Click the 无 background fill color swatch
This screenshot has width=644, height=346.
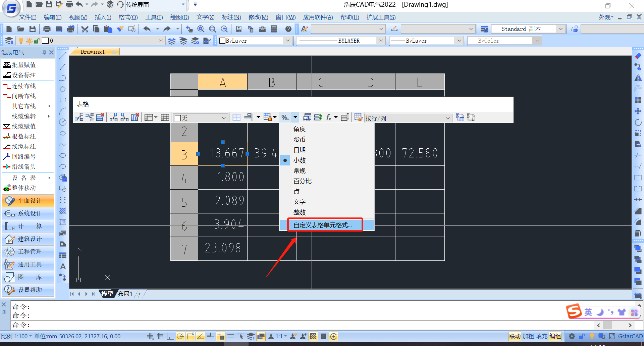(x=178, y=118)
